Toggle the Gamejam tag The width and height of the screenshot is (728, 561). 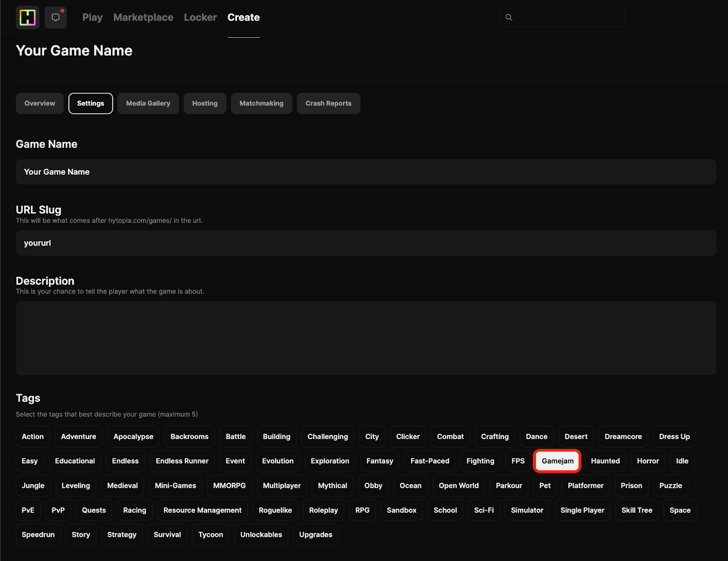557,461
